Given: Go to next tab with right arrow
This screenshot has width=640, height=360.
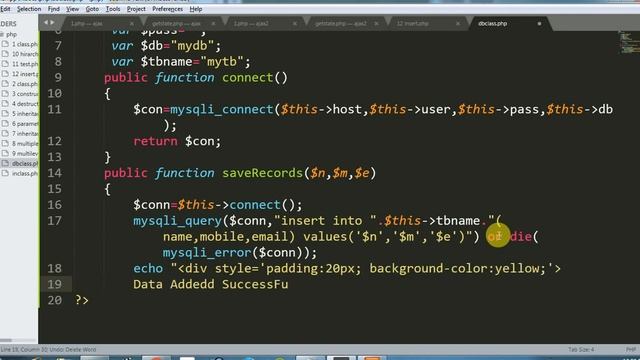Looking at the screenshot, I should (x=52, y=22).
